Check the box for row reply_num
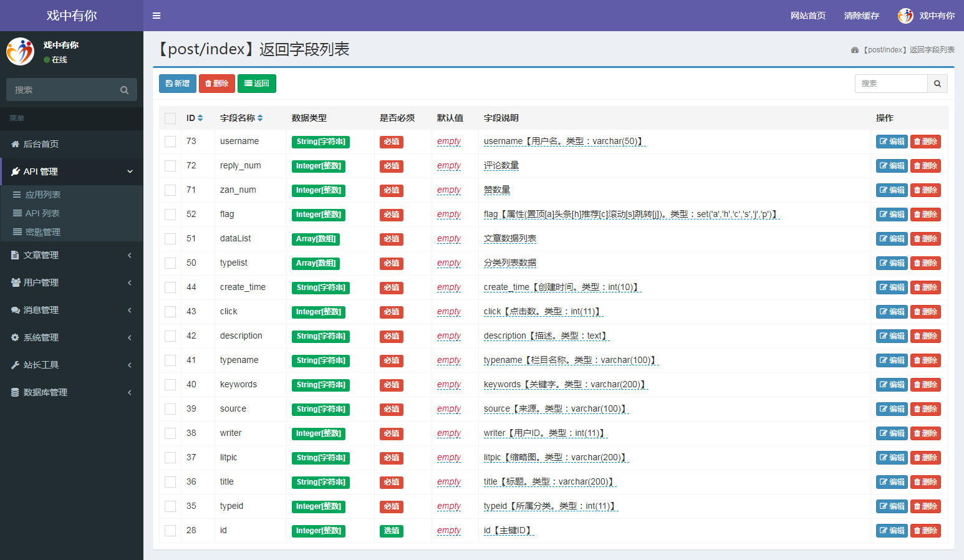This screenshot has height=560, width=964. click(x=170, y=166)
